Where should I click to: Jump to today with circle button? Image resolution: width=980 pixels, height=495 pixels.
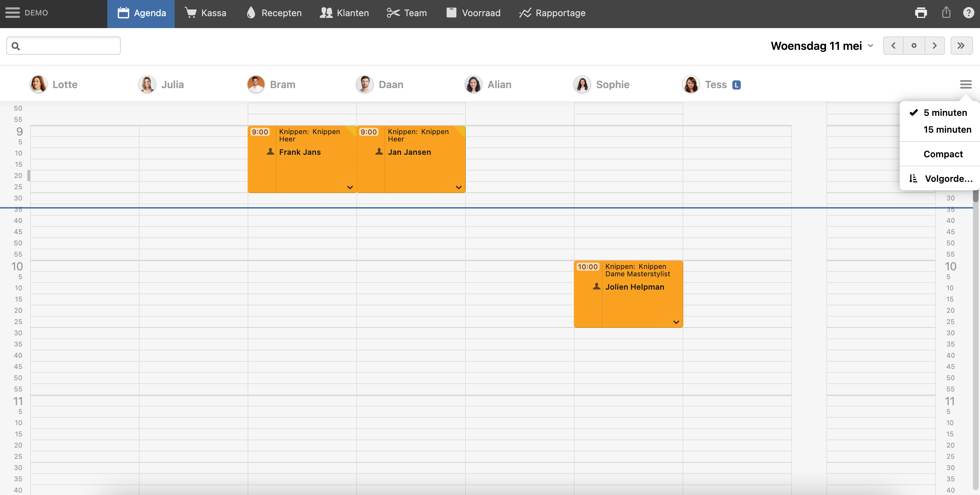914,46
